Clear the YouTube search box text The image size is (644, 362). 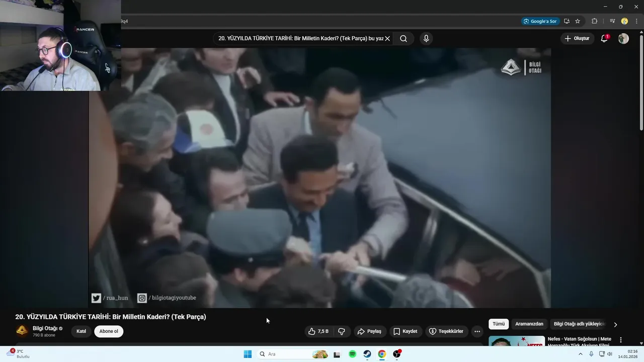coord(387,38)
